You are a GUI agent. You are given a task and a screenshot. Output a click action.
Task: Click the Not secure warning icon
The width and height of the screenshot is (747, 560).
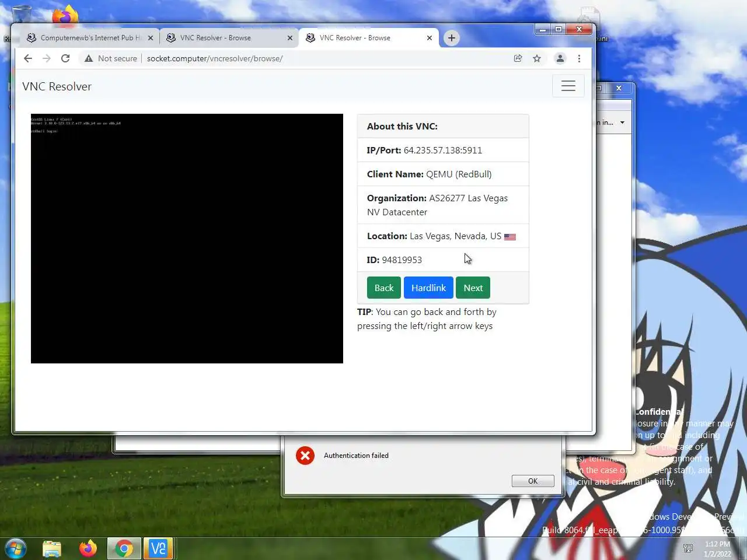[x=89, y=58]
